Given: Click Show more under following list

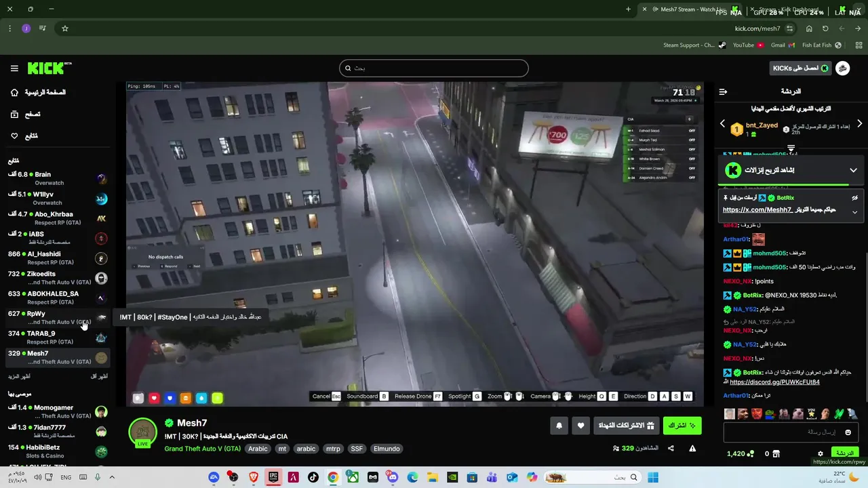Looking at the screenshot, I should pyautogui.click(x=19, y=376).
